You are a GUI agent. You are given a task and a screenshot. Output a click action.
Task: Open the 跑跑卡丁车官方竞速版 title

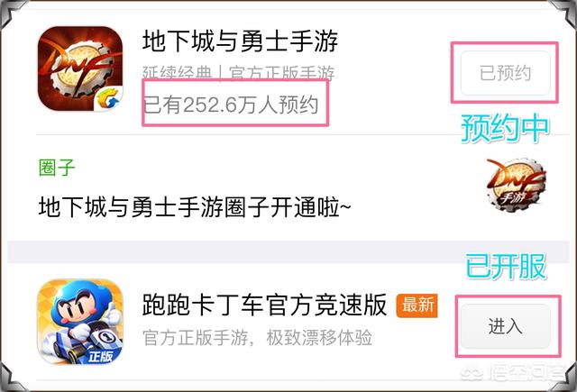[264, 305]
